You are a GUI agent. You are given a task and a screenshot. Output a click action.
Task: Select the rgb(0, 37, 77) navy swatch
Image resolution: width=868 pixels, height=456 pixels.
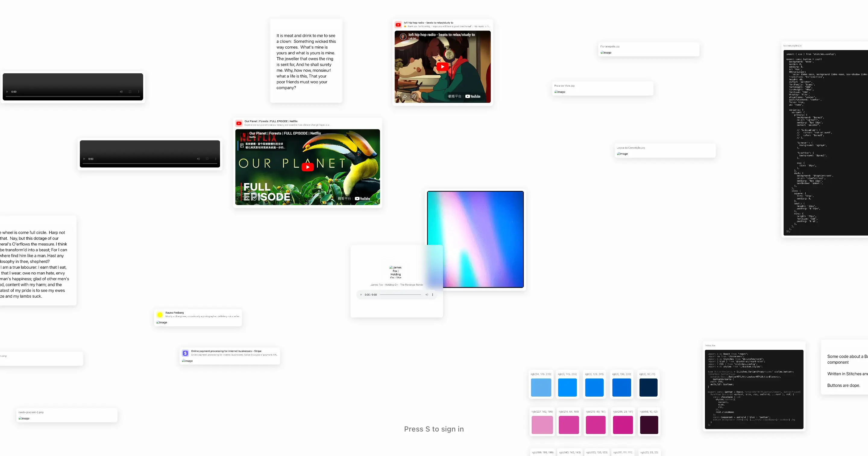[x=649, y=388]
